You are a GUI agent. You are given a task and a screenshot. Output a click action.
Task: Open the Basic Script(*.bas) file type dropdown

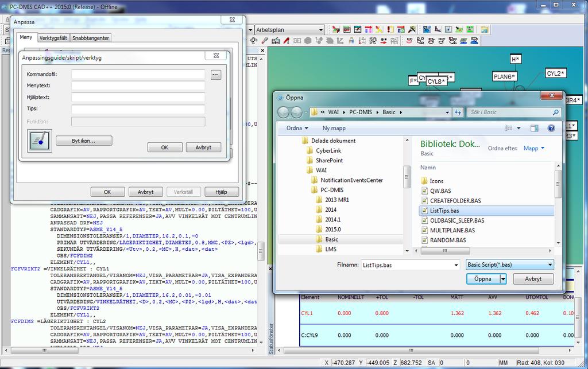click(x=510, y=265)
